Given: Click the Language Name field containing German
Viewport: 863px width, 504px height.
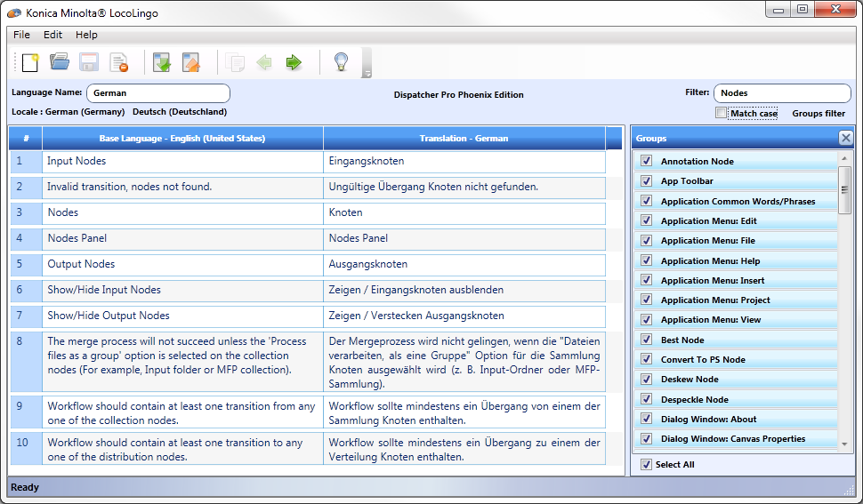Looking at the screenshot, I should pos(158,92).
